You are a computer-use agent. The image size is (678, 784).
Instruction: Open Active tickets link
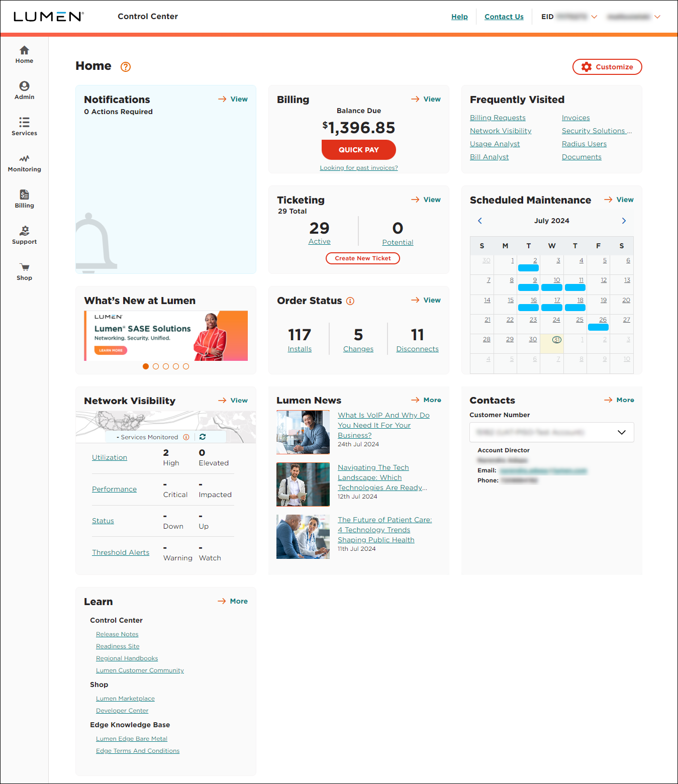(320, 242)
